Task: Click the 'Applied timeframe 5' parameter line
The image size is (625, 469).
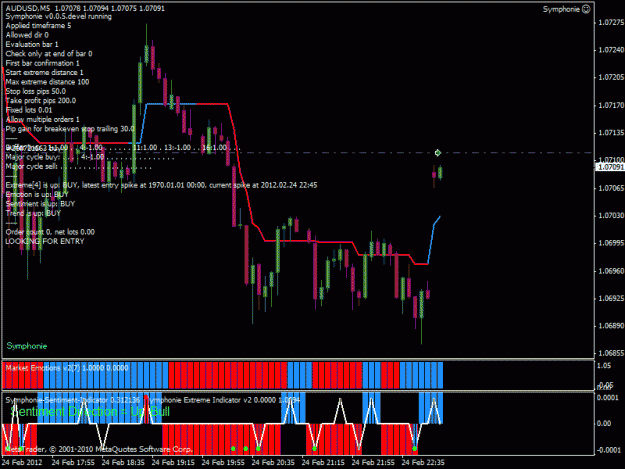Action: [x=38, y=26]
